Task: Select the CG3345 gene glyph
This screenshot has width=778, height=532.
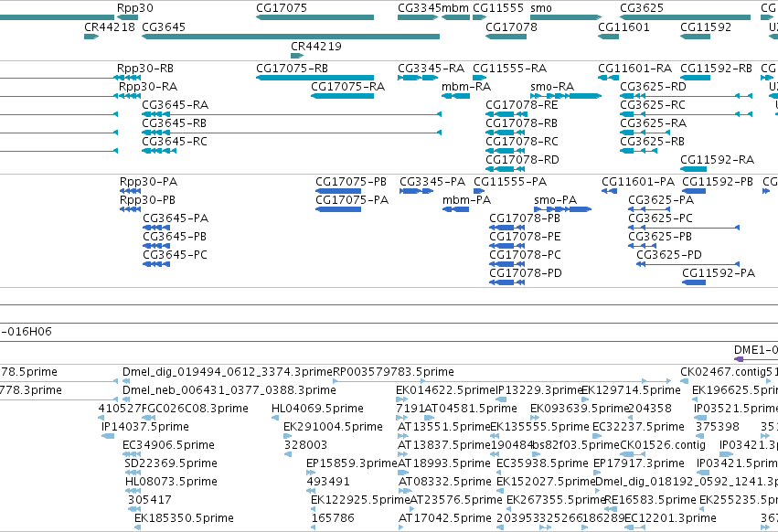Action: point(418,17)
